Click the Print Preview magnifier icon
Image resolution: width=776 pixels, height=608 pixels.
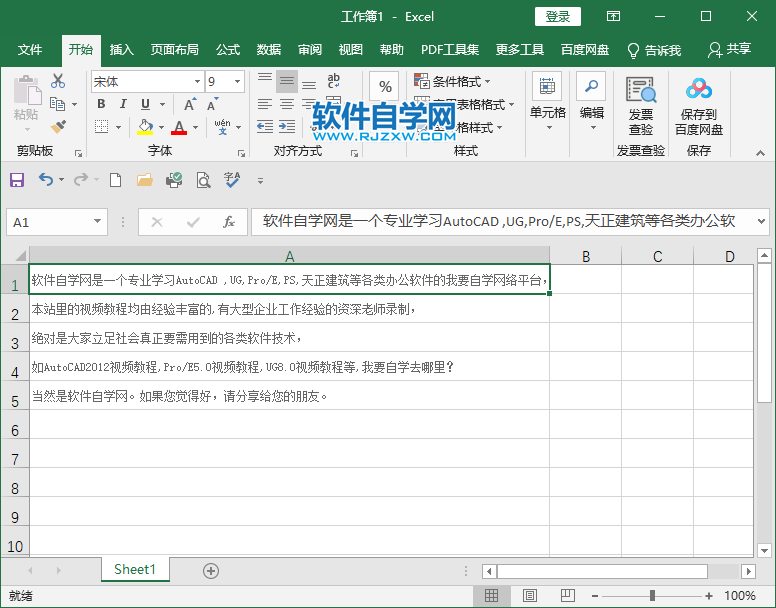click(203, 180)
